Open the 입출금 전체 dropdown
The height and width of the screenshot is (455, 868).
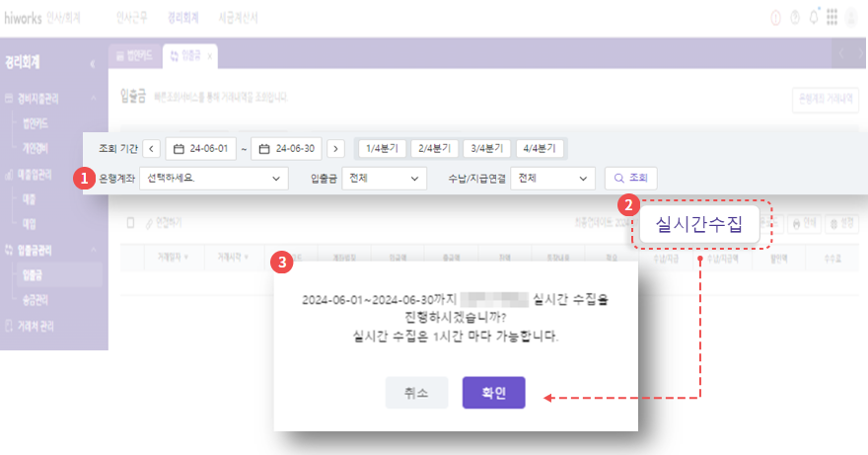pos(384,179)
